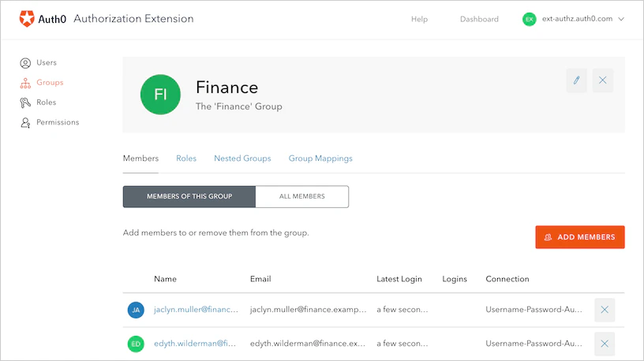Screen dimensions: 644x361
Task: Click The 'Finance' Group description
Action: [x=238, y=106]
